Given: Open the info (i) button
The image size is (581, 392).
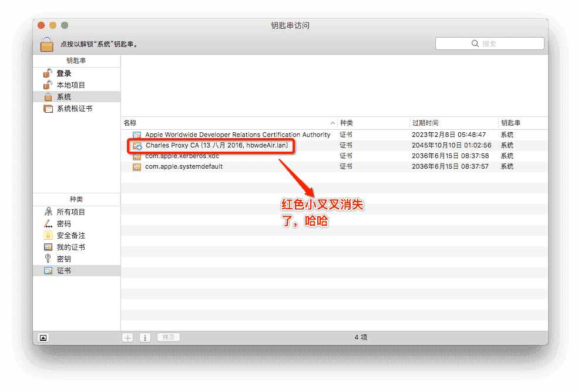Looking at the screenshot, I should pyautogui.click(x=145, y=337).
